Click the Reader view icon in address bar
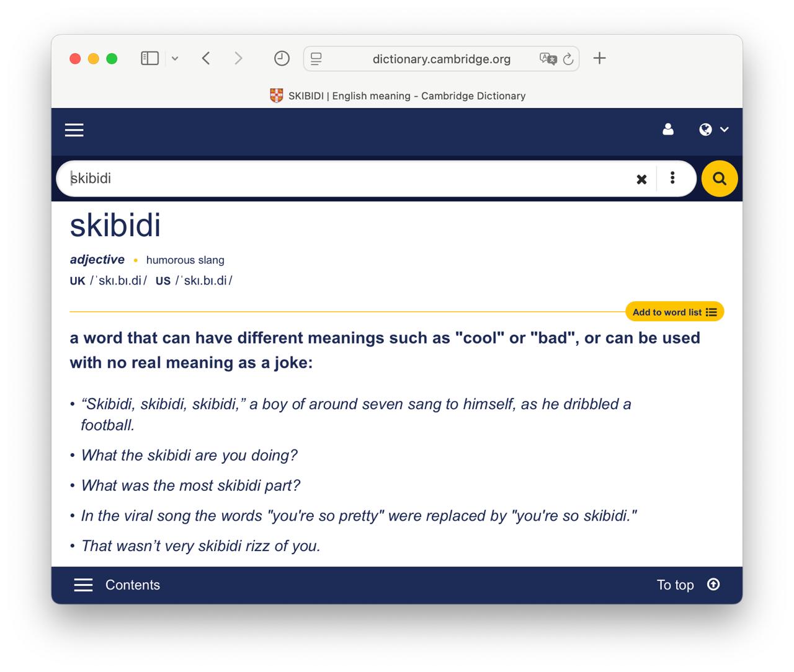 [316, 59]
